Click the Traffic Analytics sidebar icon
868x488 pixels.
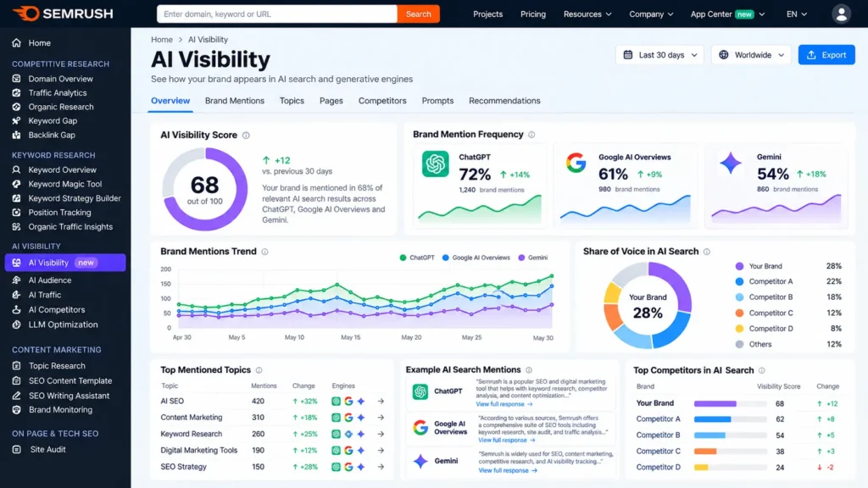17,93
